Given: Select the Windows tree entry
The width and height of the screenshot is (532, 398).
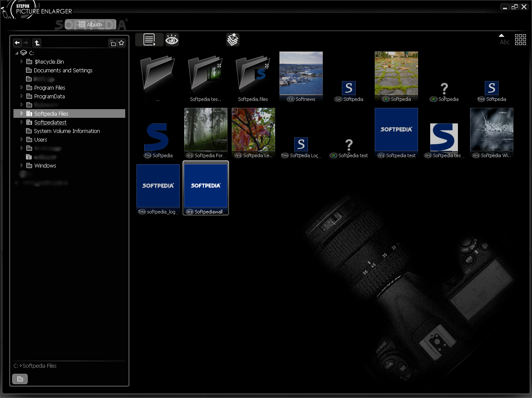Looking at the screenshot, I should click(x=45, y=165).
